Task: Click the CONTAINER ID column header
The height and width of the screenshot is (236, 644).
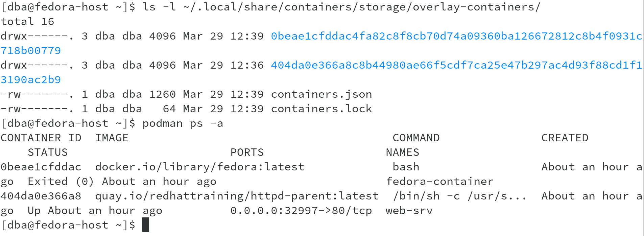Action: point(41,138)
